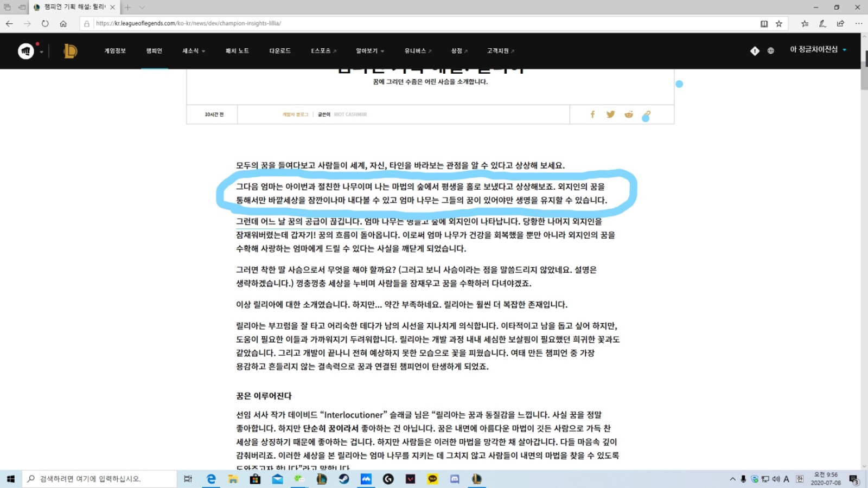The image size is (868, 488).
Task: Select the 챔피언 tab in the navigation
Action: click(x=154, y=50)
